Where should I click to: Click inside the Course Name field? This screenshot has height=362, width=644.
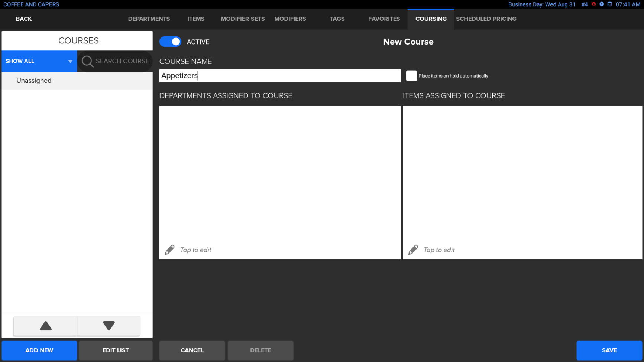click(279, 76)
